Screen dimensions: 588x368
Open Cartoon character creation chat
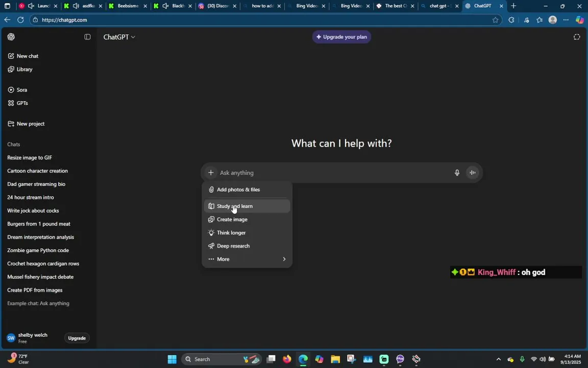37,171
